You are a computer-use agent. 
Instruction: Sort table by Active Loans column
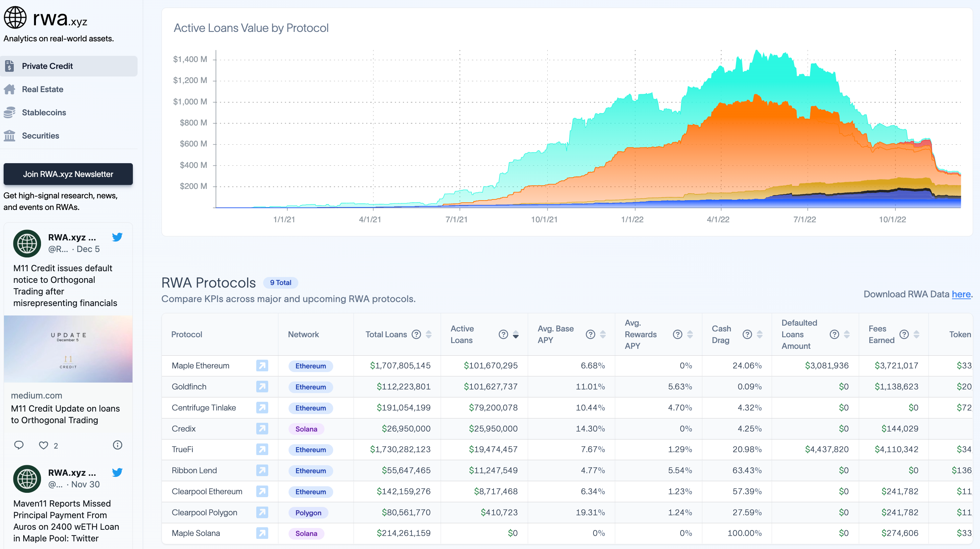pos(515,335)
